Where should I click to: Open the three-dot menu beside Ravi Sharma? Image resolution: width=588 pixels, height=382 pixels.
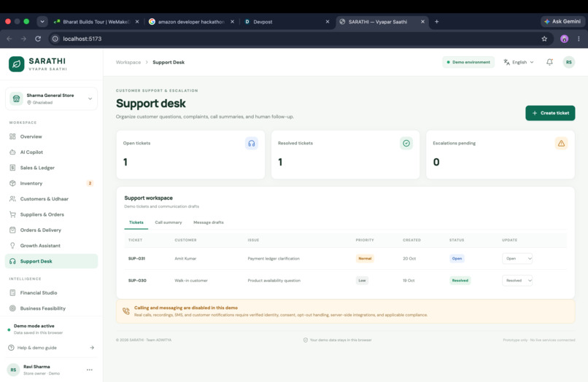[x=90, y=370]
